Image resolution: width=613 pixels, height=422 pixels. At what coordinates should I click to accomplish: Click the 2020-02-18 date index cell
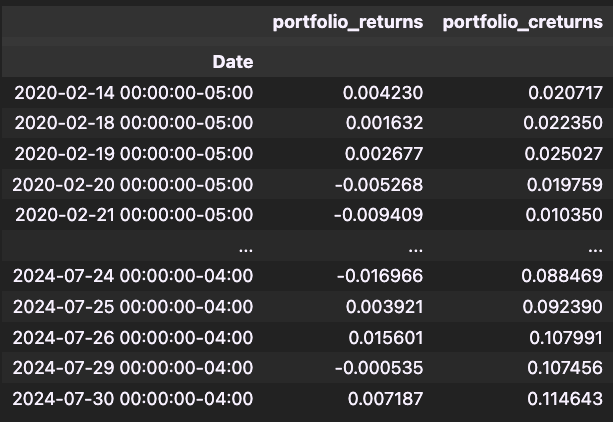pos(134,123)
